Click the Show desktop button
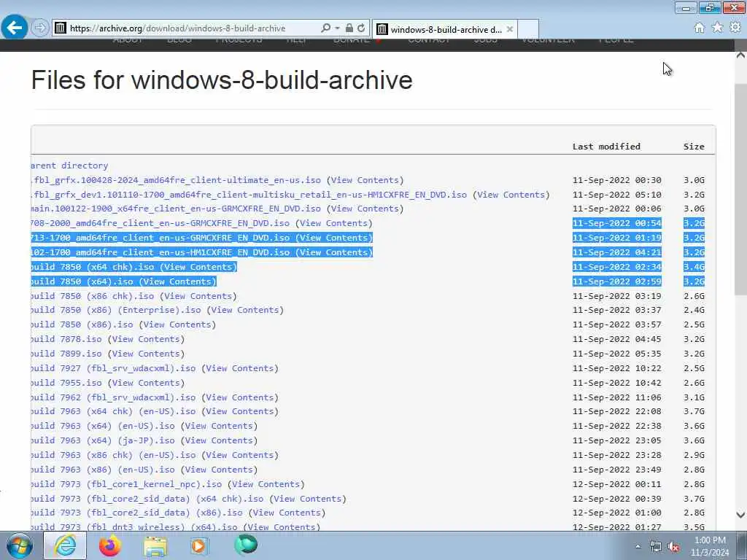Image resolution: width=747 pixels, height=560 pixels. click(742, 545)
